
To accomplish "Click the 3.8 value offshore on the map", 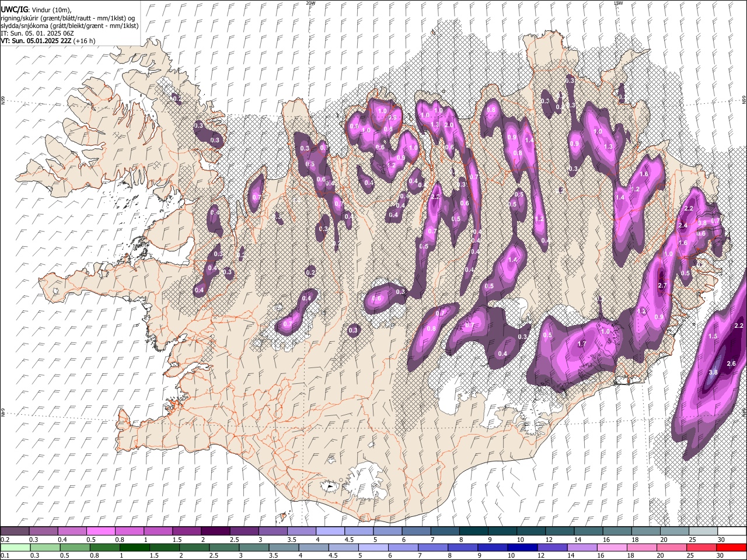I will tap(713, 373).
